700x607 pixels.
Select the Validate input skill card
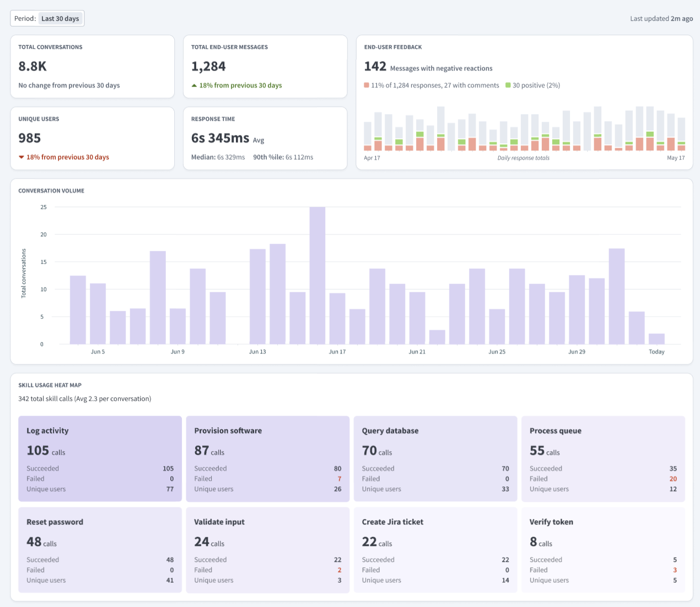[268, 550]
